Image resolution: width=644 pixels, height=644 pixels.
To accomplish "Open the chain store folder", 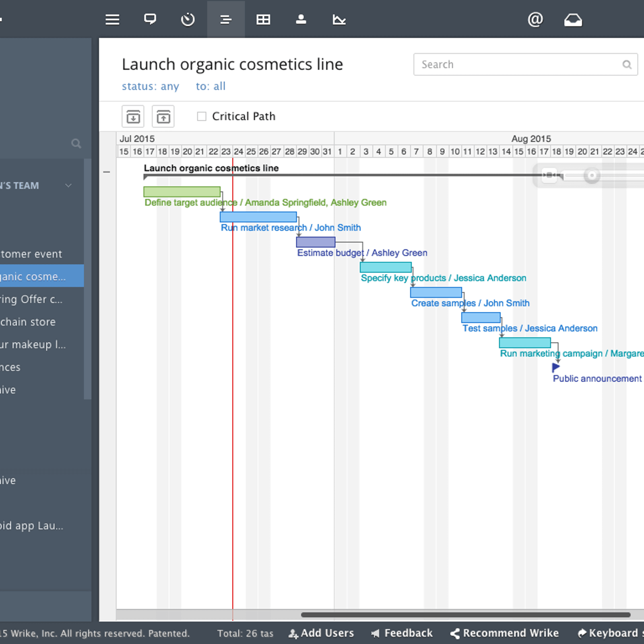I will 42,322.
